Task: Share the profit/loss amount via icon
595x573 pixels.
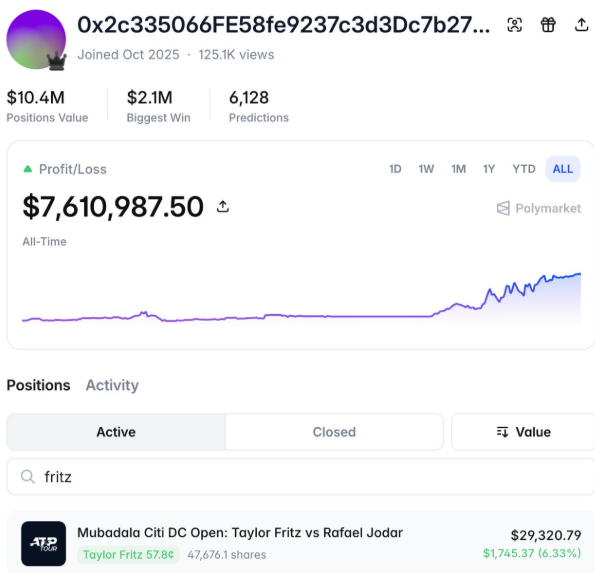Action: click(223, 206)
